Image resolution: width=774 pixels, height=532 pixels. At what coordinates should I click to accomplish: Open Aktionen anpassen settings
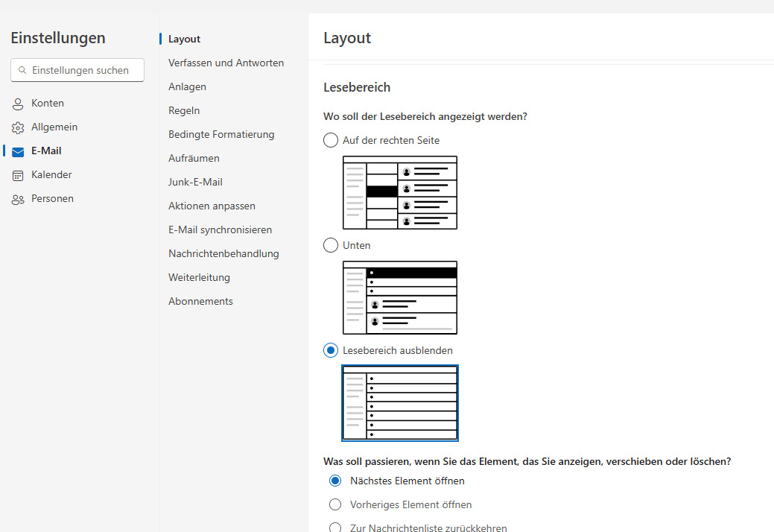[212, 206]
